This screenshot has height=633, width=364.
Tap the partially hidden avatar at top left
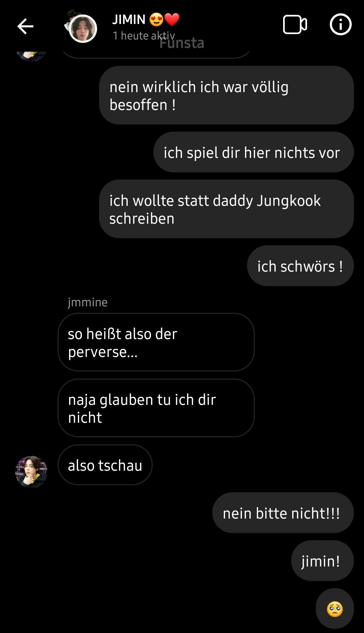click(31, 56)
